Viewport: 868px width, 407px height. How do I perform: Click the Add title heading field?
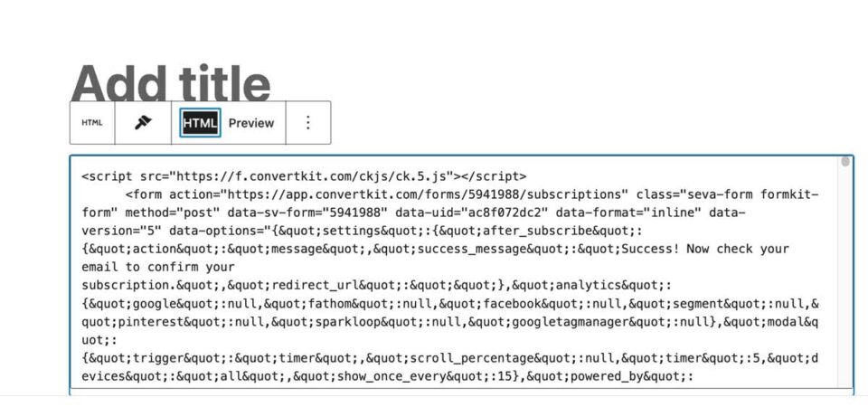[171, 84]
